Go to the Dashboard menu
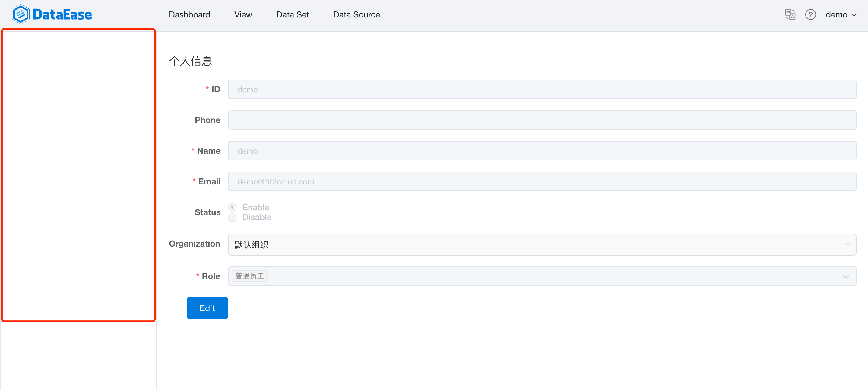Screen dimensions: 868x390 pyautogui.click(x=189, y=14)
